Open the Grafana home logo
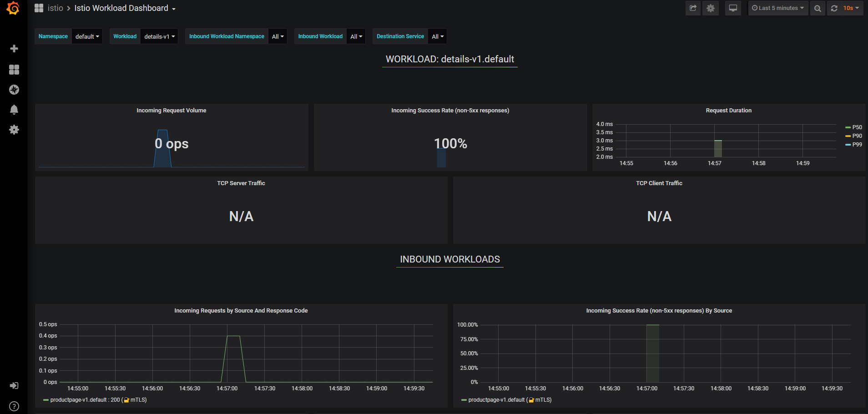The width and height of the screenshot is (868, 414). pos(13,8)
